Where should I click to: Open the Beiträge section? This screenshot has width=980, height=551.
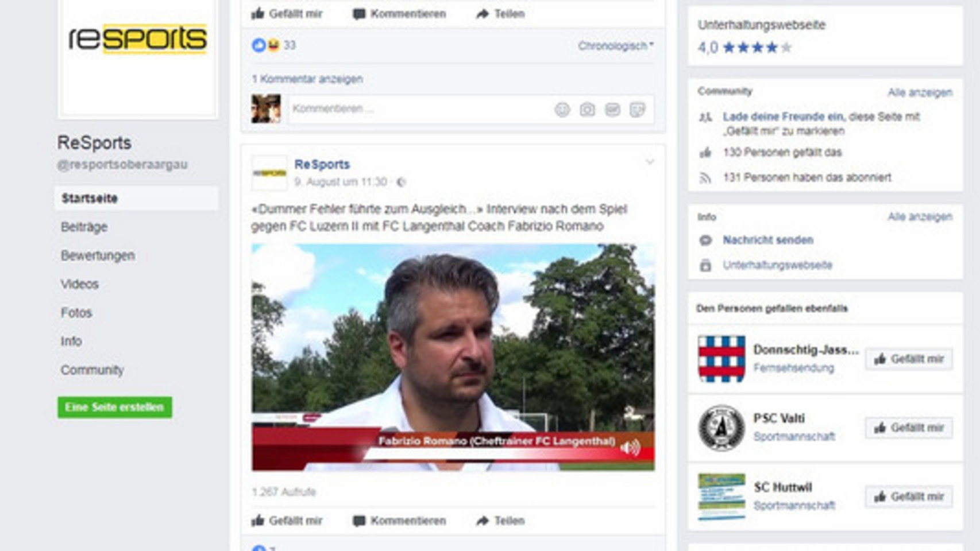(x=84, y=227)
